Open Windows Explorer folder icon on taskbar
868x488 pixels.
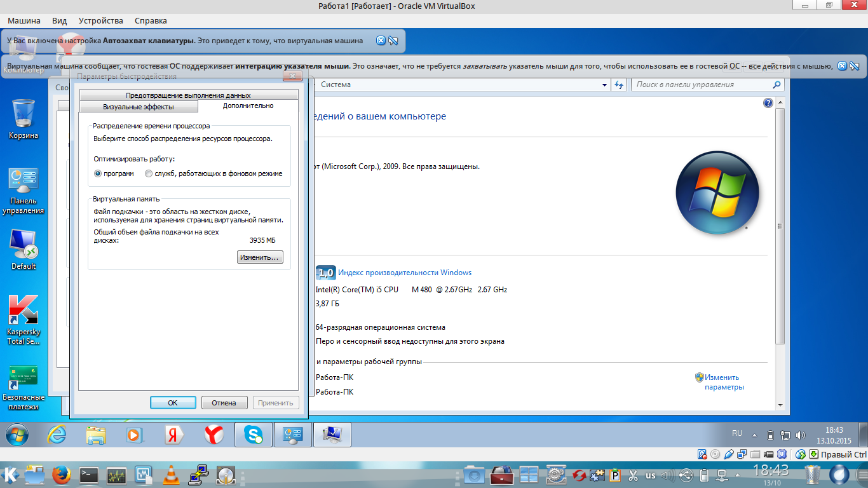click(96, 435)
